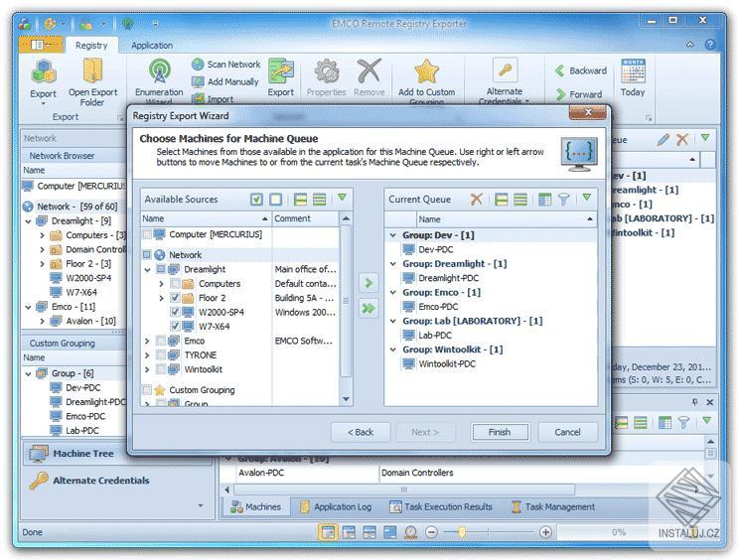Image resolution: width=739 pixels, height=560 pixels.
Task: Uncheck all items in Available Sources
Action: click(x=276, y=200)
